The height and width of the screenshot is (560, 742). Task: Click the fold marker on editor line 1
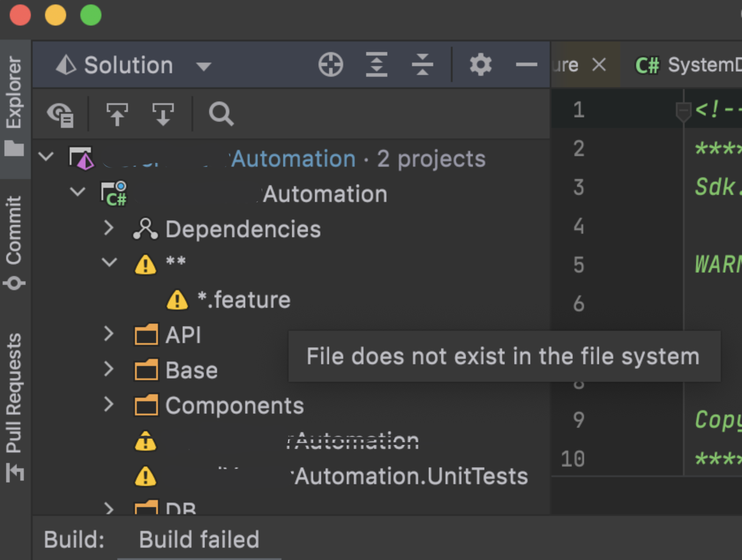coord(683,110)
